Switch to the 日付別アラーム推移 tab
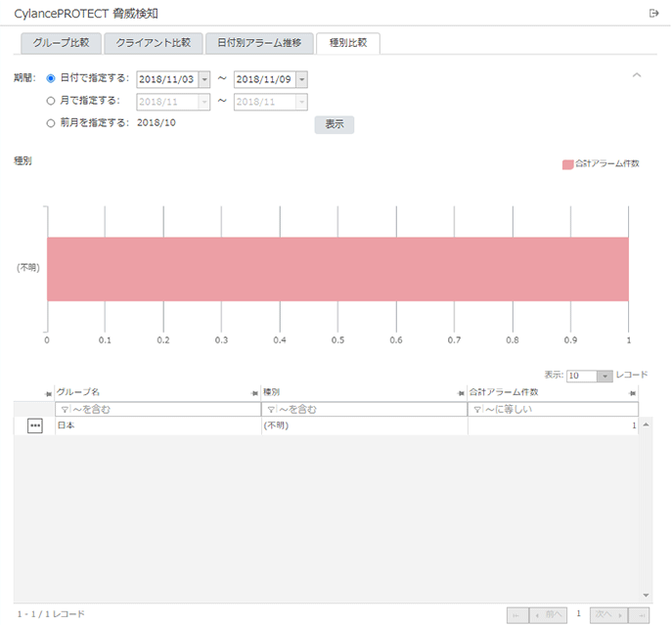This screenshot has height=626, width=672. click(259, 43)
